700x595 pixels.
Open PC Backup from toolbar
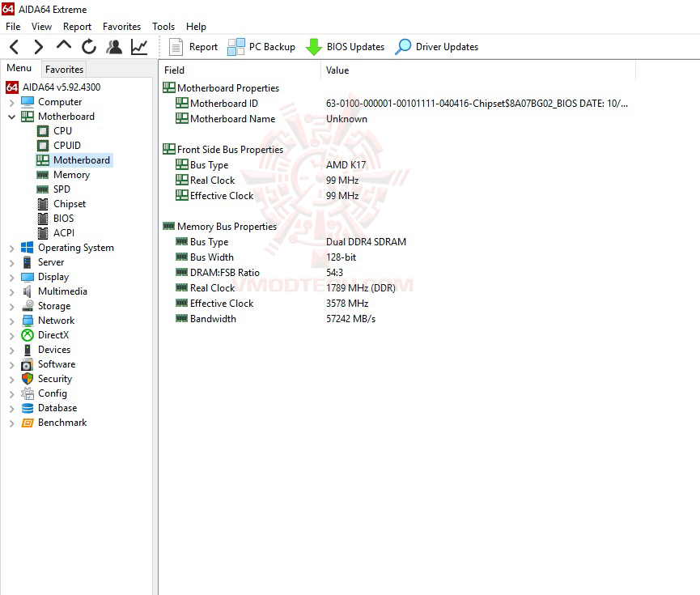pos(261,47)
